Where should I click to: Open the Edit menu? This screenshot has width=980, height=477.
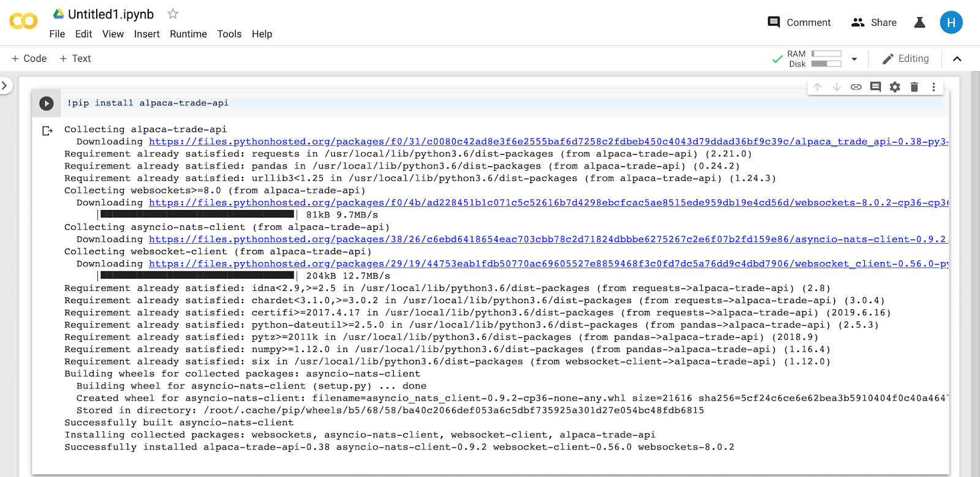coord(84,34)
